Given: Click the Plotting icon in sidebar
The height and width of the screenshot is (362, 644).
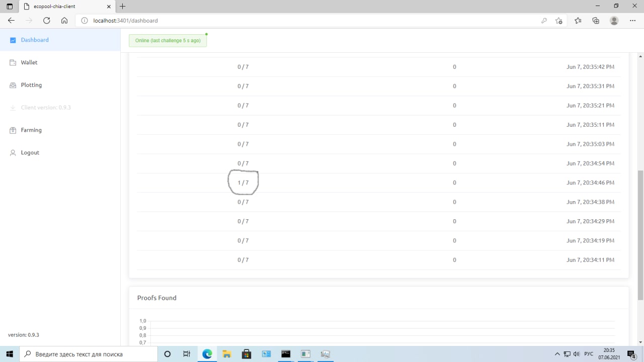Looking at the screenshot, I should 13,85.
